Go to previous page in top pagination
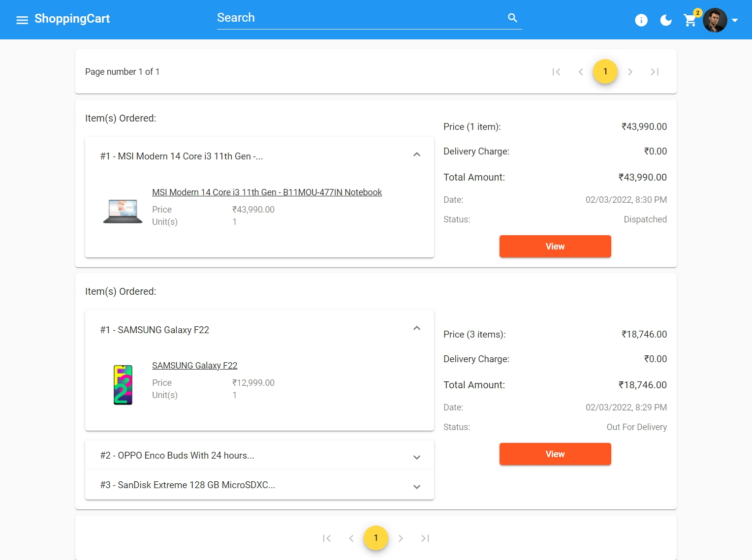Image resolution: width=752 pixels, height=560 pixels. pos(581,72)
